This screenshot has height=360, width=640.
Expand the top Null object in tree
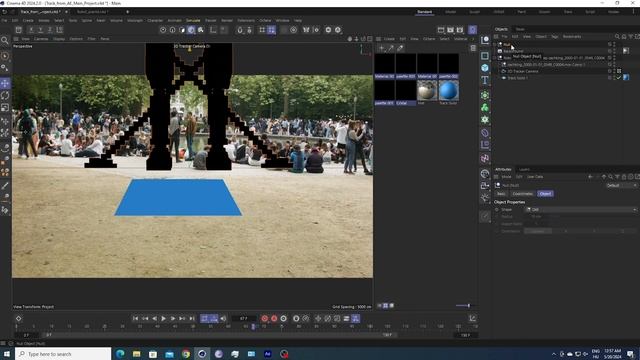click(x=495, y=44)
